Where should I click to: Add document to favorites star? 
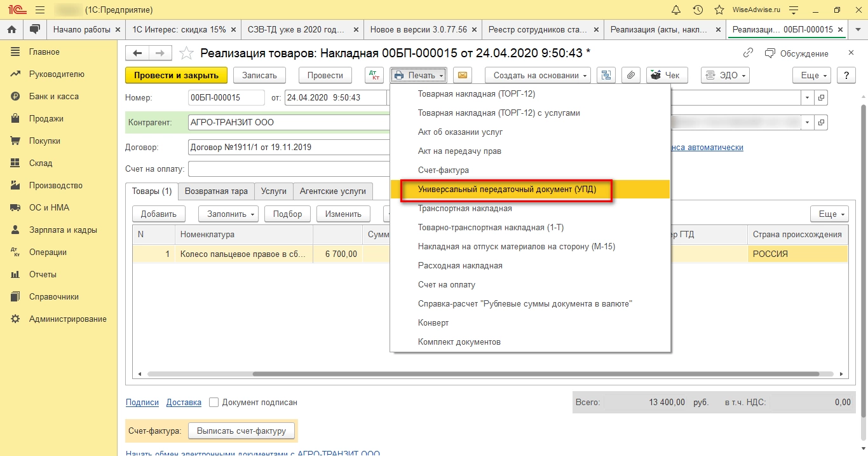point(186,53)
